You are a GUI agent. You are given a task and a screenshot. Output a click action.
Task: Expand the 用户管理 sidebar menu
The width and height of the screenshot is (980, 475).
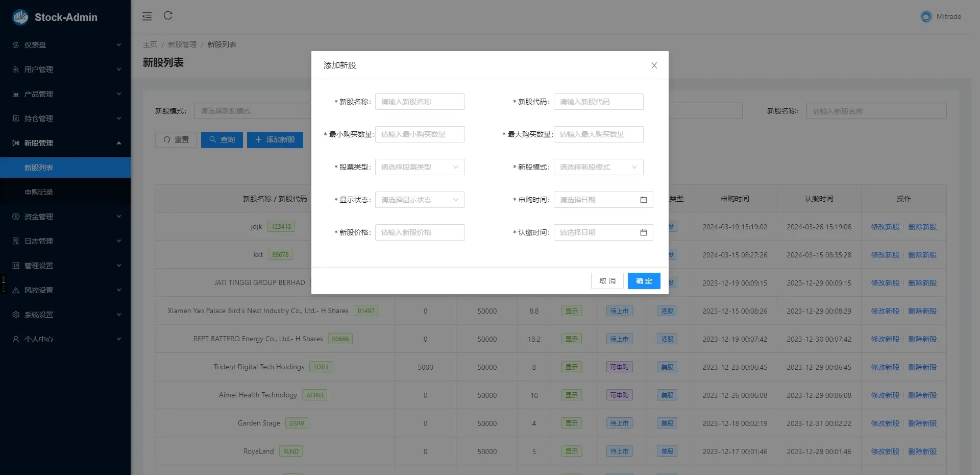click(x=65, y=69)
